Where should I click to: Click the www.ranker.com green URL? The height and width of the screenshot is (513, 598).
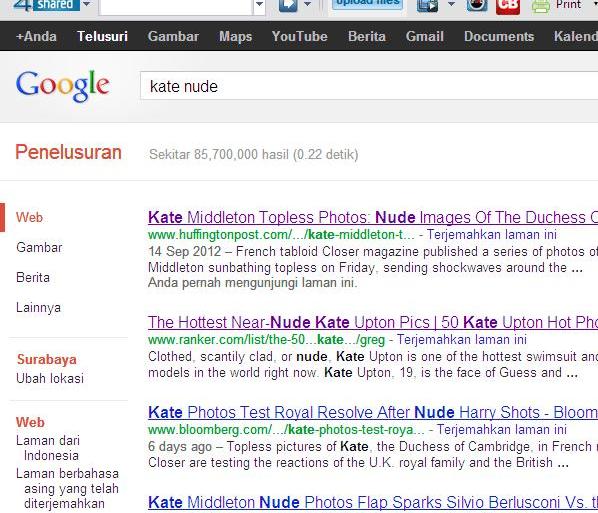(266, 339)
